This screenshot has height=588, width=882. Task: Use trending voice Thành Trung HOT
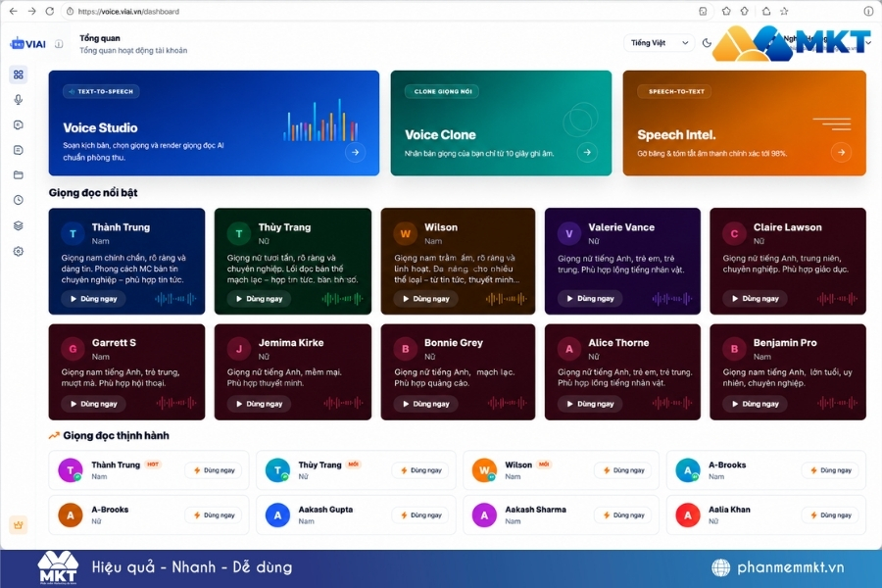[215, 470]
